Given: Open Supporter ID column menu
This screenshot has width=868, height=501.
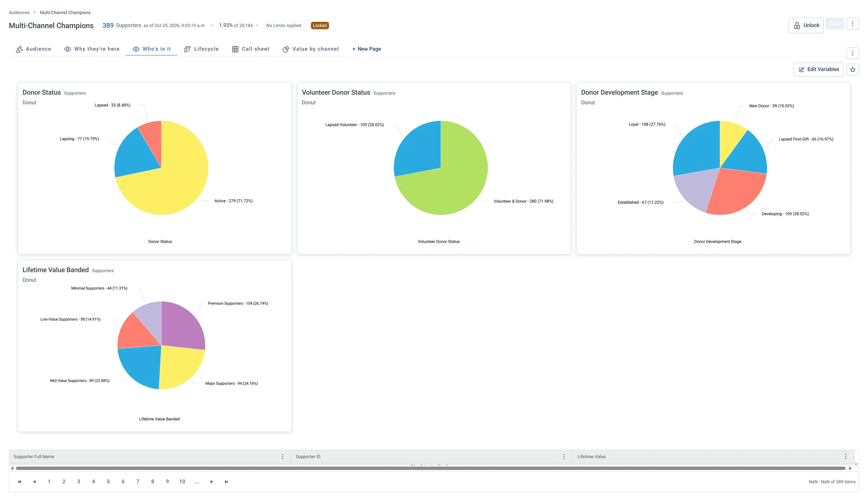Looking at the screenshot, I should tap(564, 456).
